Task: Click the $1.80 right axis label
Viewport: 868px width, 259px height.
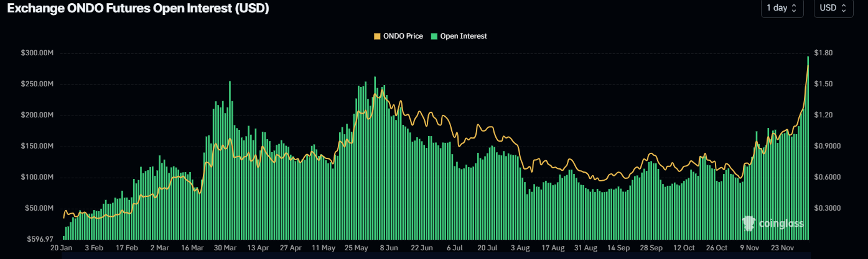Action: pyautogui.click(x=823, y=53)
